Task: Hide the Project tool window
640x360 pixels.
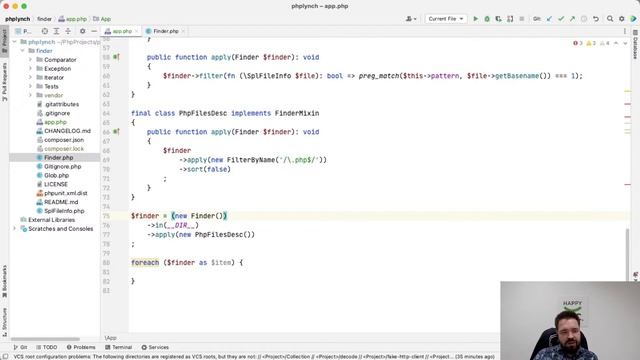Action: tap(94, 31)
